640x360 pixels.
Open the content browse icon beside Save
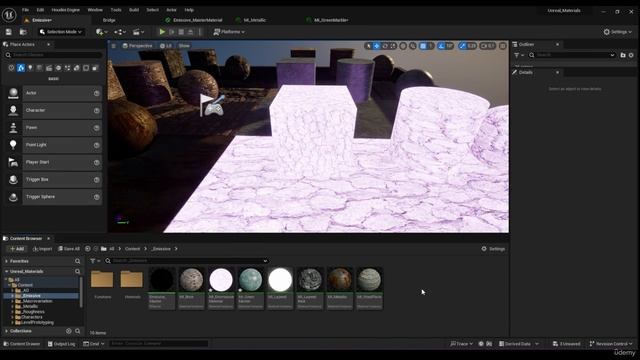click(x=23, y=32)
